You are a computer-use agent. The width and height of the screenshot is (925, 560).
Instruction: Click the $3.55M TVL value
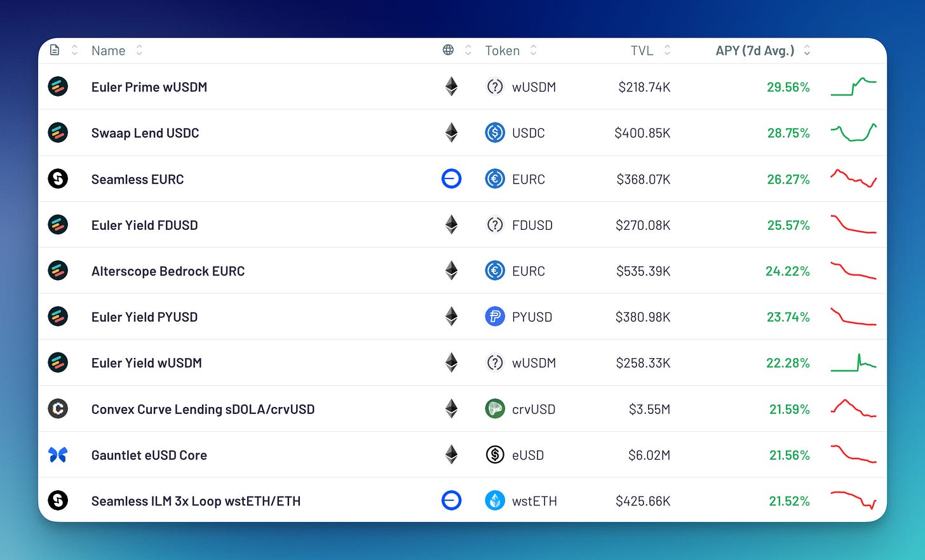(x=649, y=410)
